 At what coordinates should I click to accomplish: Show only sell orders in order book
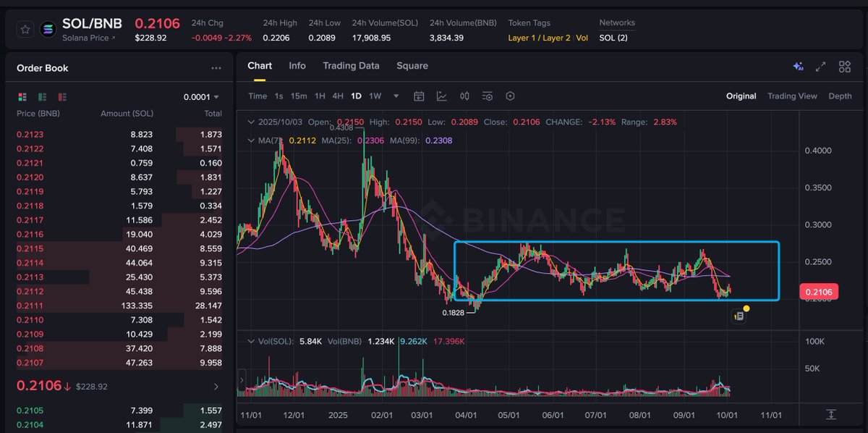63,96
